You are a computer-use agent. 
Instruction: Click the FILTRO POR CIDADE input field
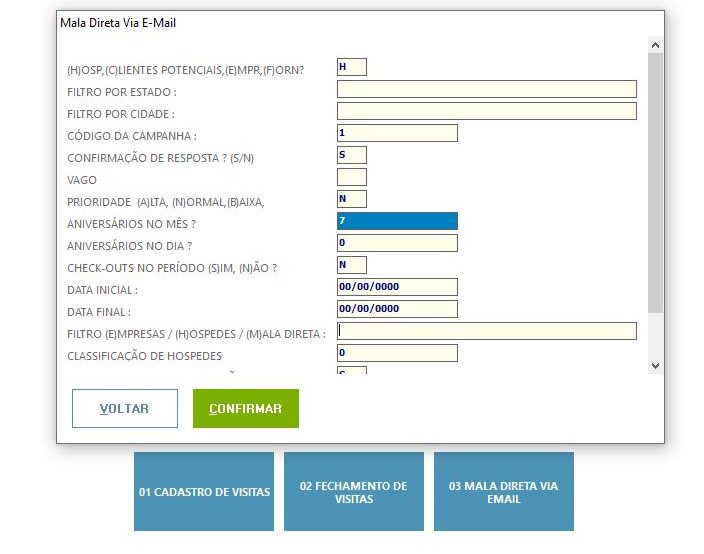tap(487, 111)
